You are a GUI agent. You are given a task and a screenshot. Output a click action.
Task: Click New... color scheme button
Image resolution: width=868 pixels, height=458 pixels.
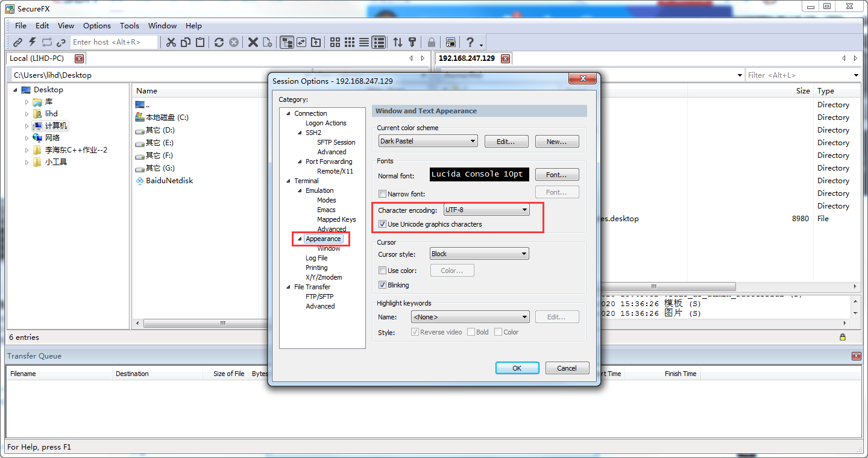click(x=557, y=141)
